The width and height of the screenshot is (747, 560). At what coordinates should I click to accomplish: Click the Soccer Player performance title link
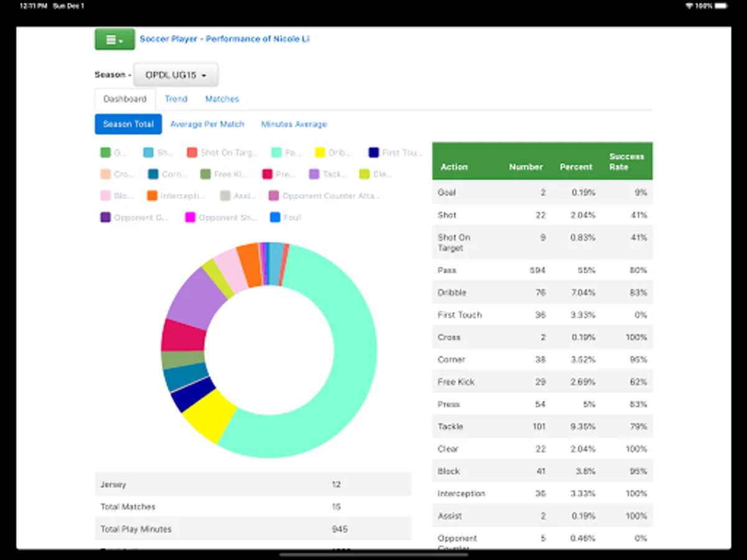coord(225,39)
